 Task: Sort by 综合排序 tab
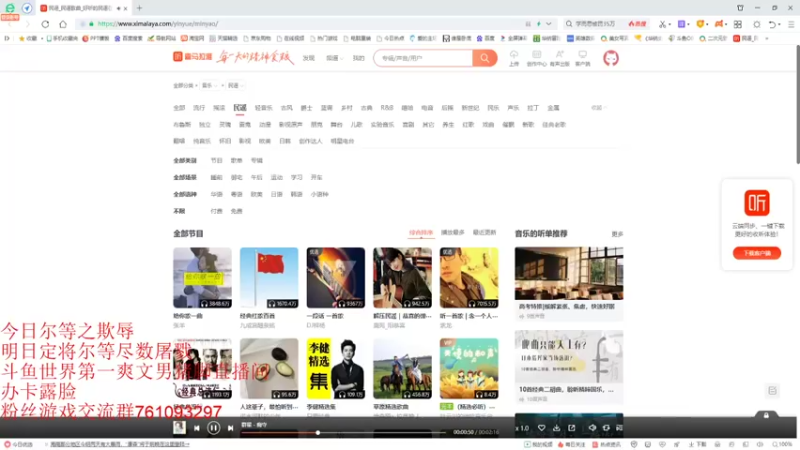click(x=421, y=233)
